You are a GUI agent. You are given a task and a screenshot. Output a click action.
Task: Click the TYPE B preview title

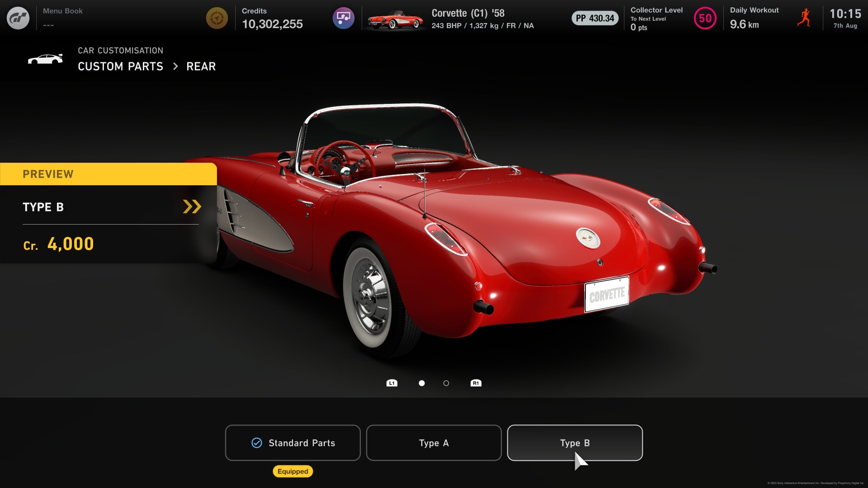pos(43,207)
